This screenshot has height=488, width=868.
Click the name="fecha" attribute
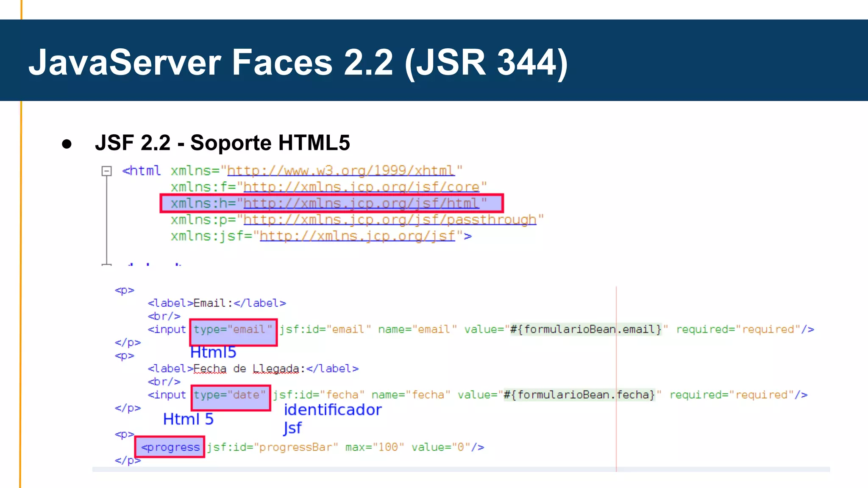tap(411, 395)
